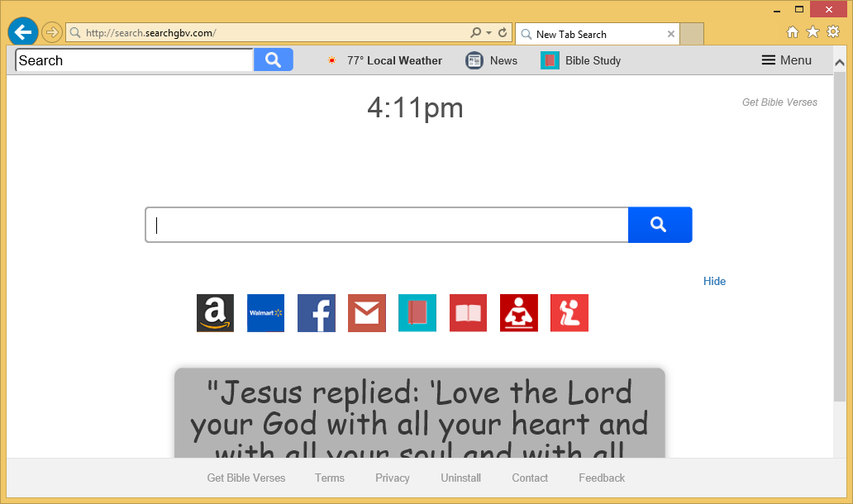The height and width of the screenshot is (504, 853).
Task: Select the New Tab Search tab
Action: [597, 34]
